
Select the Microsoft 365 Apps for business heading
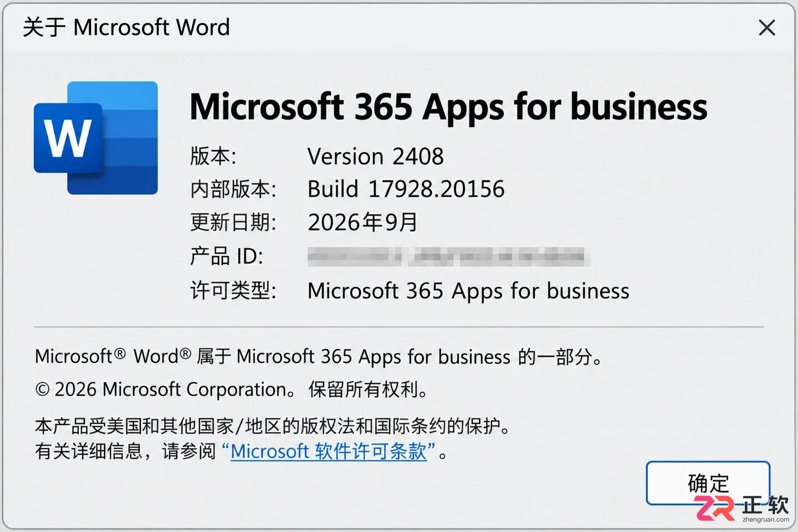pyautogui.click(x=448, y=107)
